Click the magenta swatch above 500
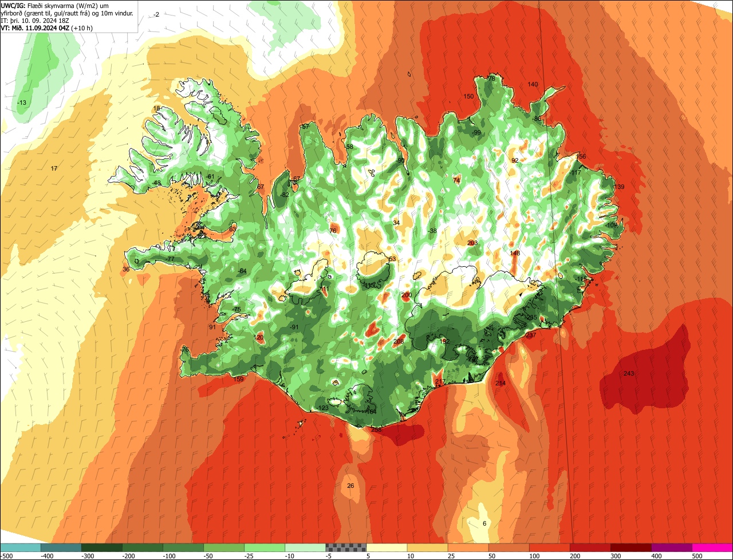 click(x=712, y=547)
